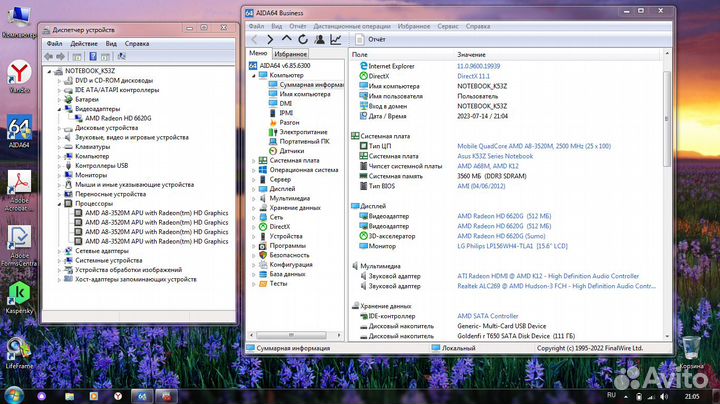Open LG Philips LP156WH4-TLA1 monitor link
The image size is (720, 404).
pos(512,246)
